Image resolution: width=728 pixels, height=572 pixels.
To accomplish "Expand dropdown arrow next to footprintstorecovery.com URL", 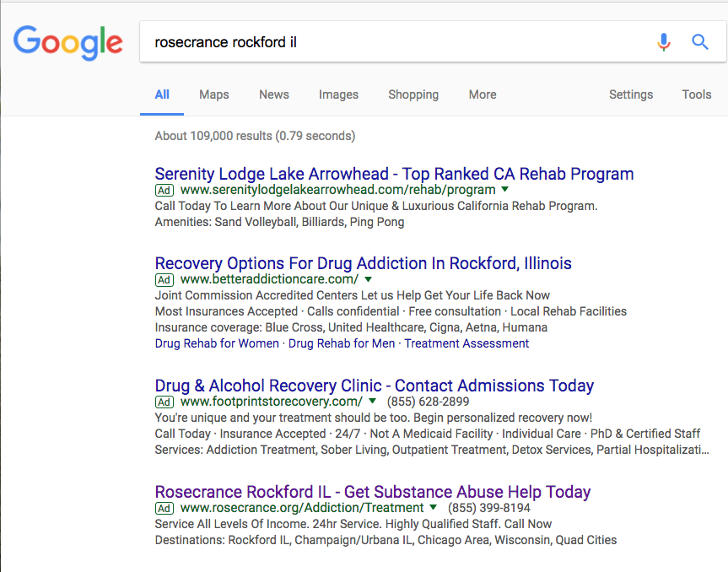I will 372,401.
